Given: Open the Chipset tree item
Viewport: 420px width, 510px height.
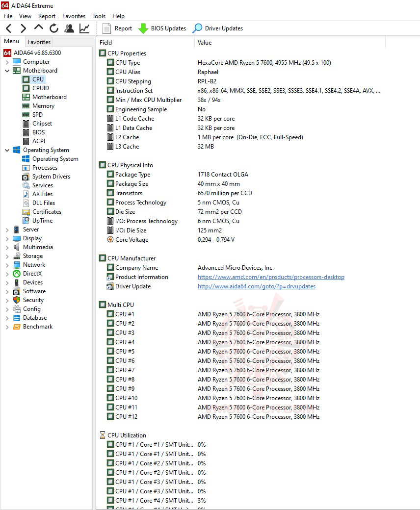Looking at the screenshot, I should click(x=37, y=124).
